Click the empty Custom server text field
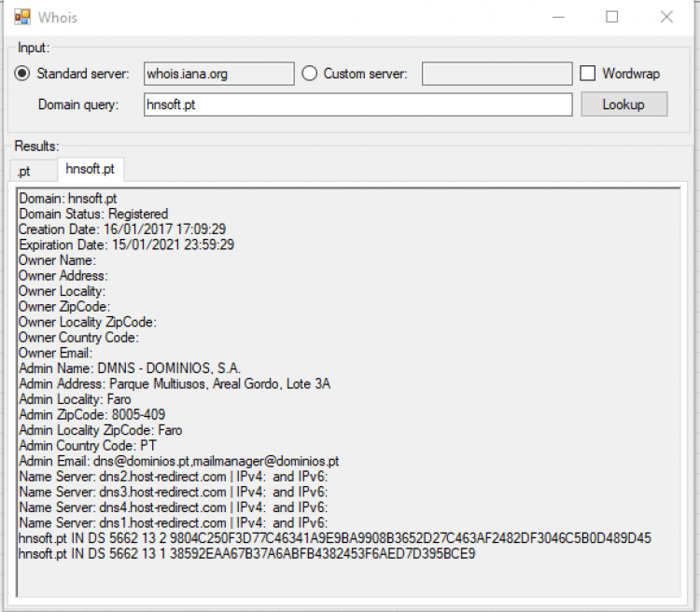The width and height of the screenshot is (700, 612). pos(497,74)
